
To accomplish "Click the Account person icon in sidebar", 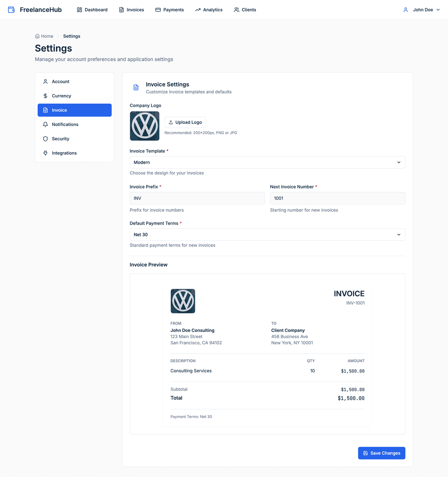I will tap(46, 82).
